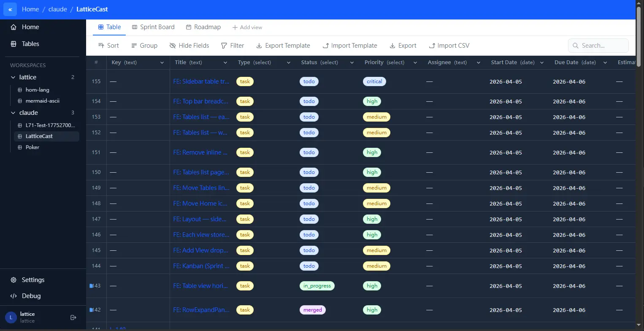Open the Assignee column dropdown arrow
The height and width of the screenshot is (331, 644).
(x=479, y=62)
